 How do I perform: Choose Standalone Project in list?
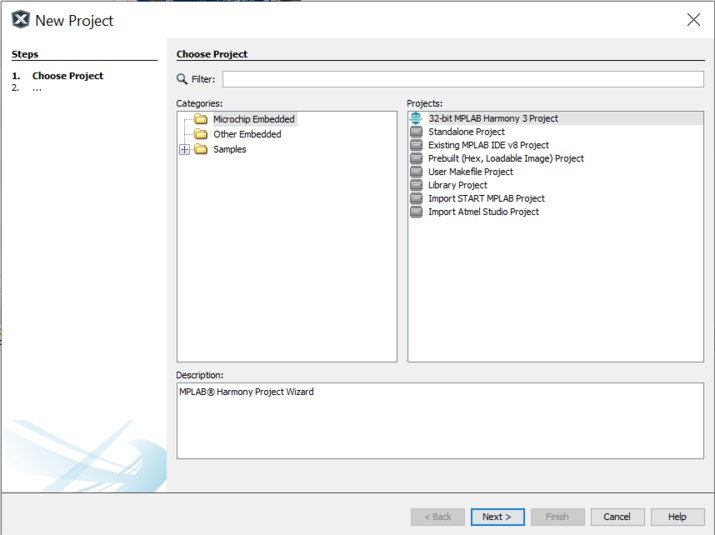click(x=466, y=132)
